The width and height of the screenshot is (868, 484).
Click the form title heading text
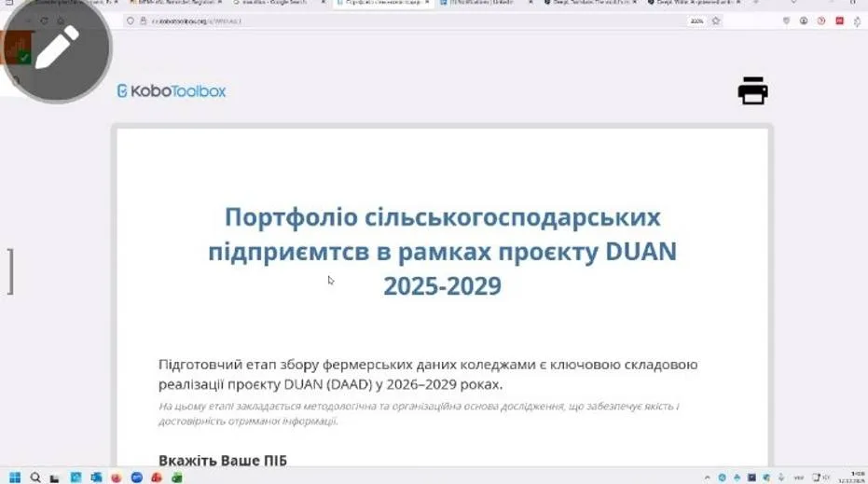click(x=442, y=251)
